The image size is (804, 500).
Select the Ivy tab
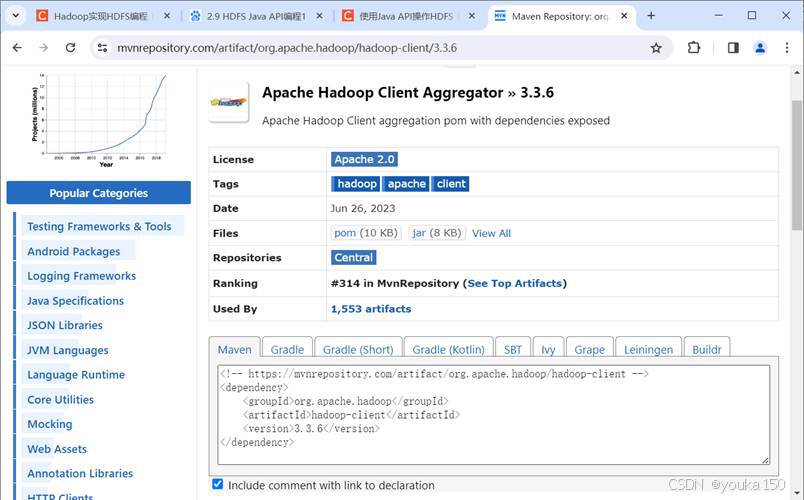tap(548, 347)
